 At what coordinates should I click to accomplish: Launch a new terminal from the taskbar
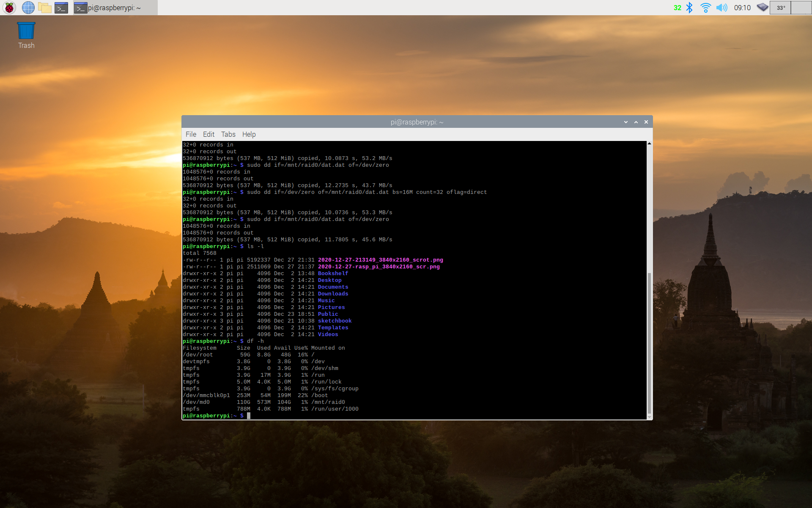(x=61, y=8)
